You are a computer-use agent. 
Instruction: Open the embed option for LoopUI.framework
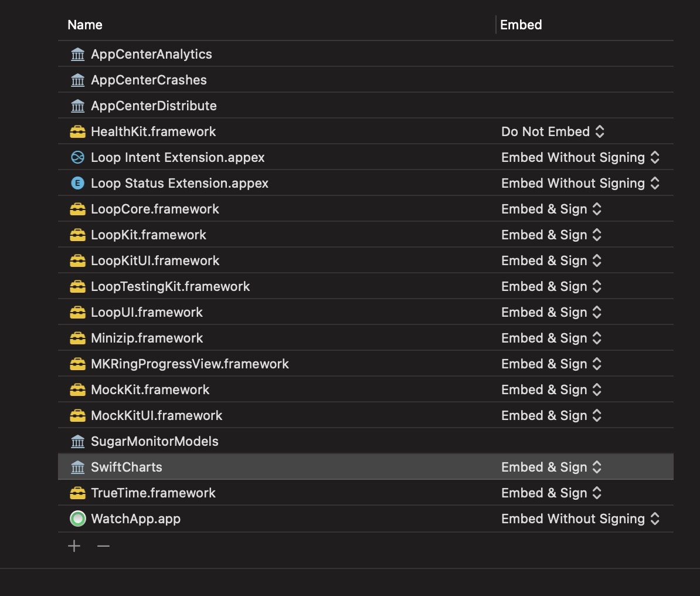[551, 312]
